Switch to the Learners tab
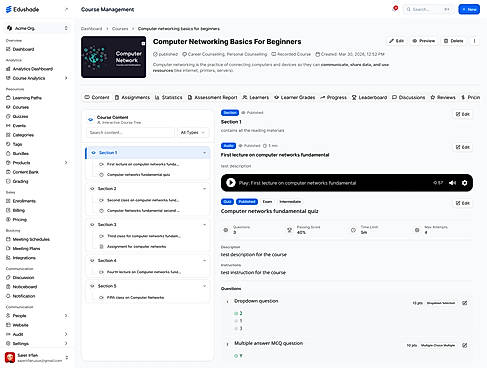487x368 pixels. [256, 97]
